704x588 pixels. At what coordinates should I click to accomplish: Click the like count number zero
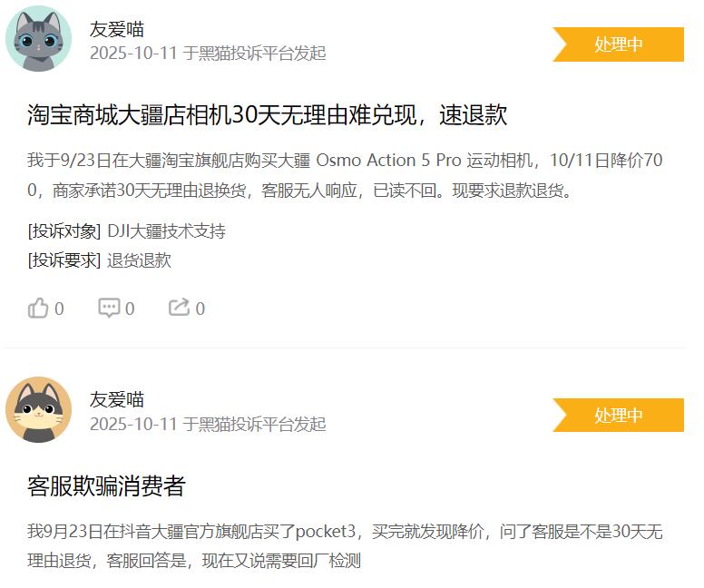point(59,309)
